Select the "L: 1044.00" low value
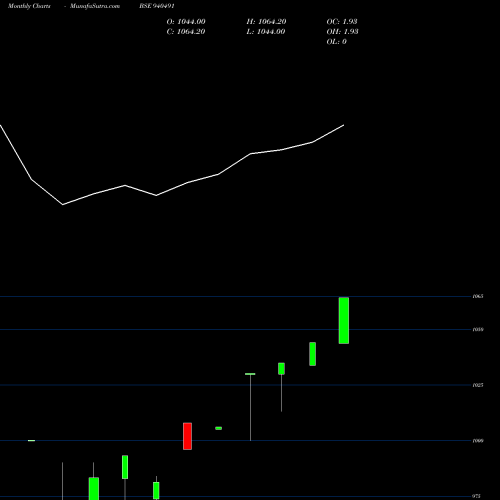This screenshot has height=500, width=500. [x=266, y=32]
